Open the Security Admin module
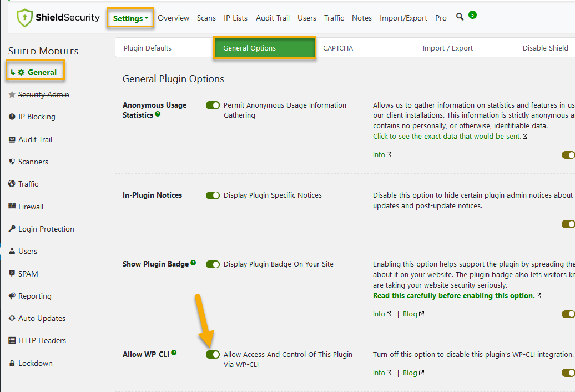Viewport: 575px width, 392px height. tap(44, 94)
